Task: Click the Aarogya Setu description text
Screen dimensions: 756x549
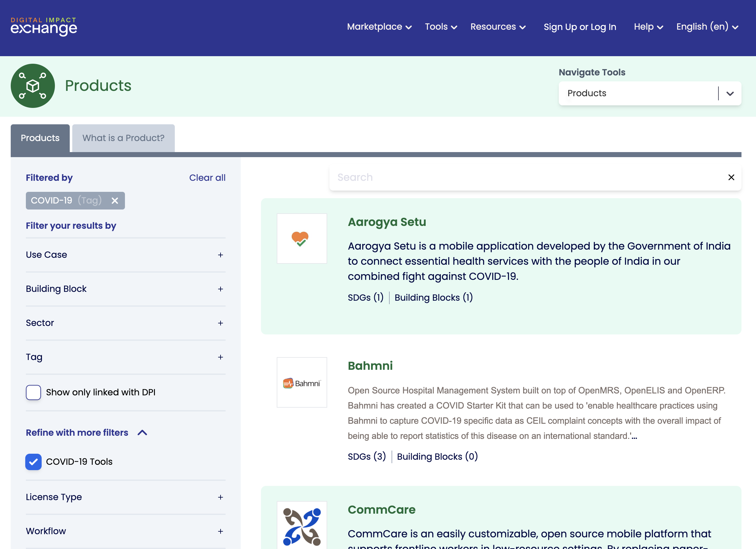Action: [539, 261]
